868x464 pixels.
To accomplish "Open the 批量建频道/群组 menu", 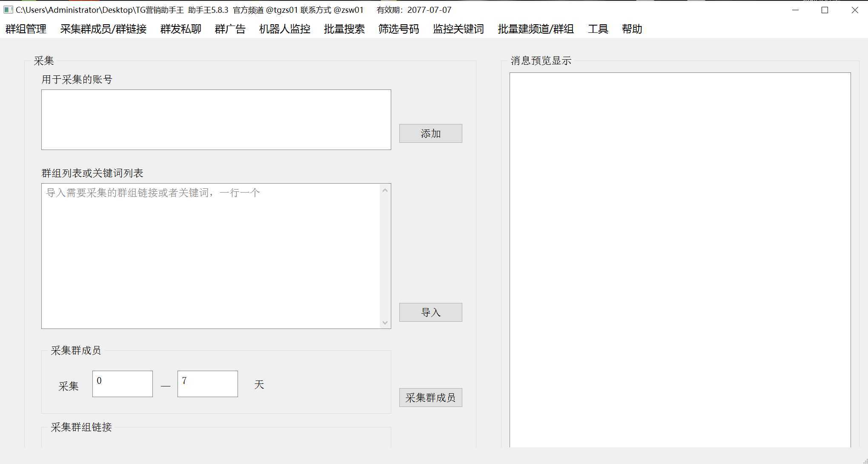I will (x=536, y=29).
